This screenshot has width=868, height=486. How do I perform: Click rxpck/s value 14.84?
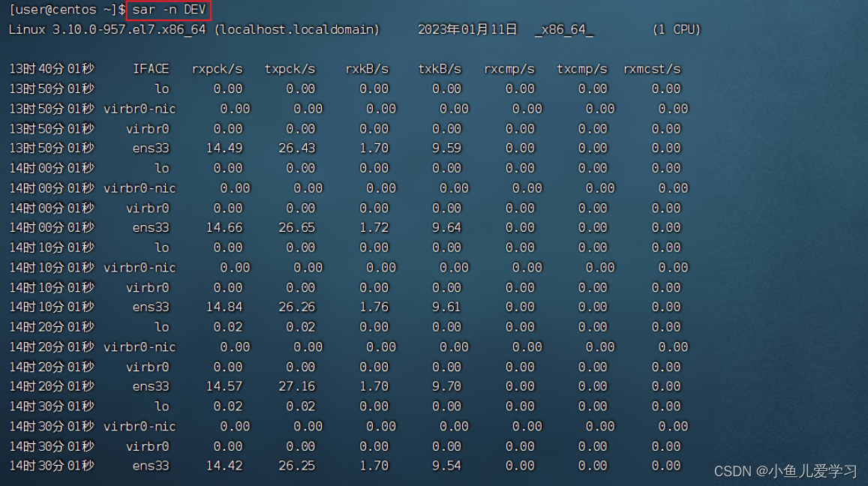tap(224, 307)
